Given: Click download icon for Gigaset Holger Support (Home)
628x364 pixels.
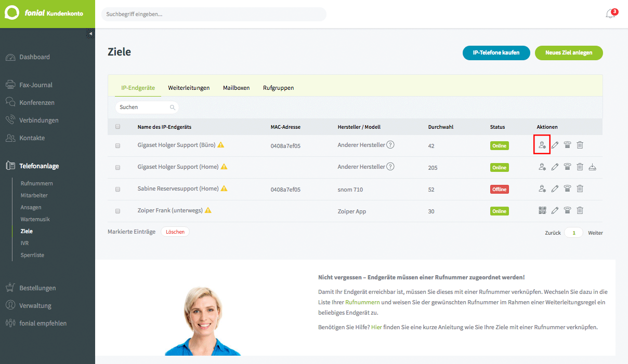Looking at the screenshot, I should tap(593, 167).
